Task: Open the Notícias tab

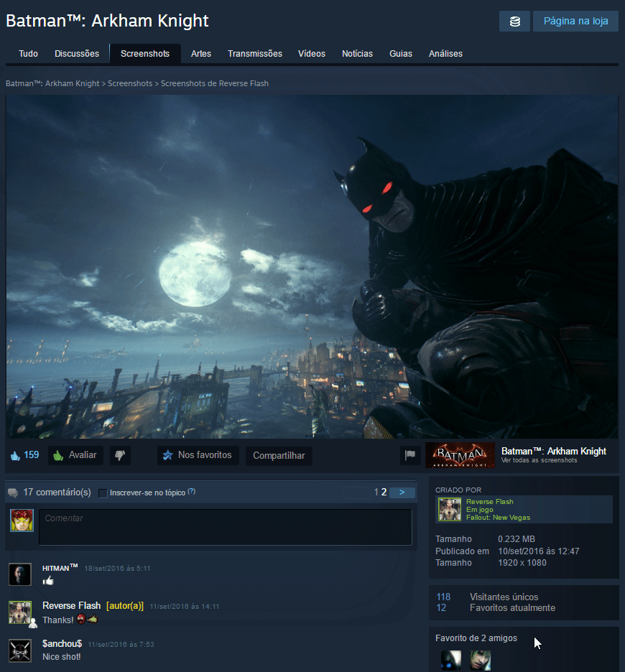Action: pos(357,54)
